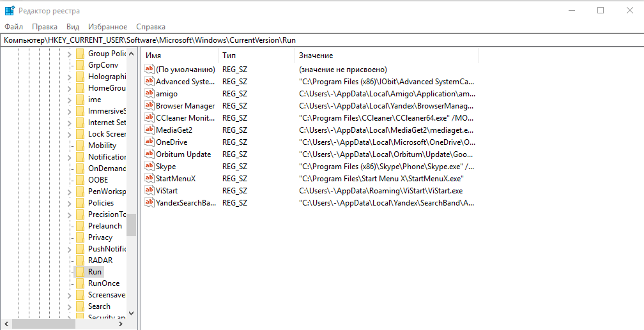Select the YandexSearchBand value icon
This screenshot has width=644, height=330.
[149, 202]
